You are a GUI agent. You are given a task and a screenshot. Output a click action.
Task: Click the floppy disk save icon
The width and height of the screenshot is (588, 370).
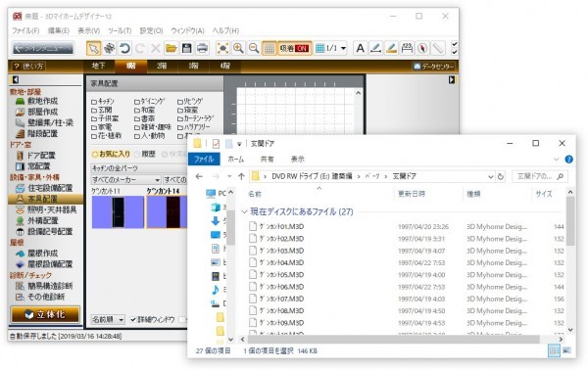(x=187, y=48)
